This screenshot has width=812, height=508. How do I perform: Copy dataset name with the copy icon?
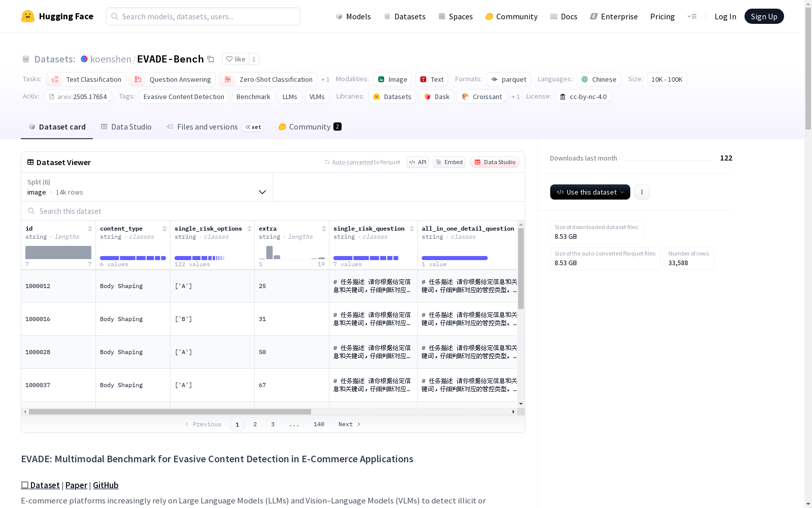[211, 59]
